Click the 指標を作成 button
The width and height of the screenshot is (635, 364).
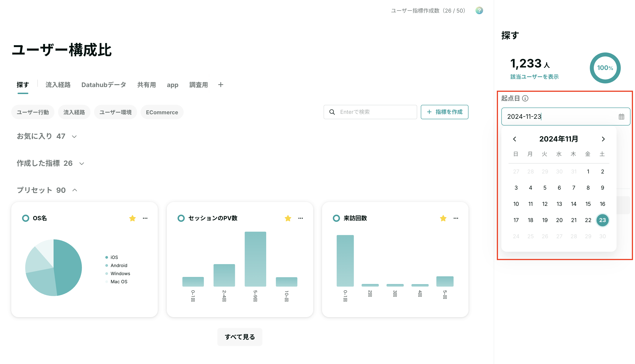point(444,112)
